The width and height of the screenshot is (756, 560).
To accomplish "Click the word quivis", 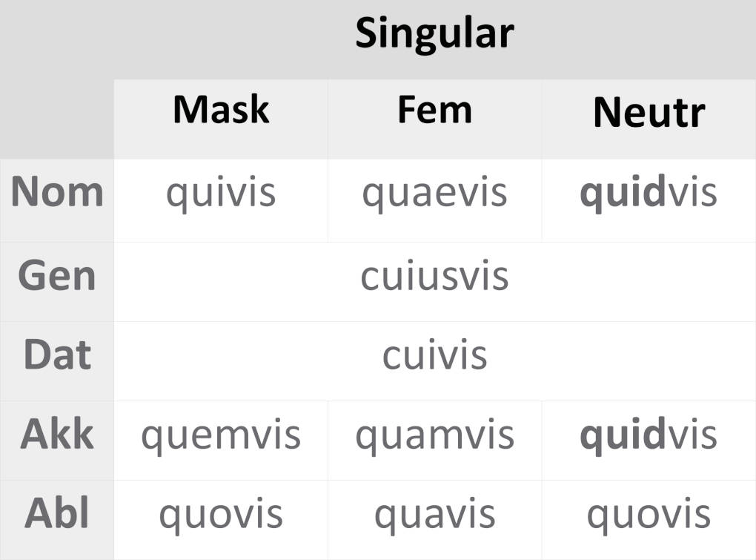I will pyautogui.click(x=221, y=192).
